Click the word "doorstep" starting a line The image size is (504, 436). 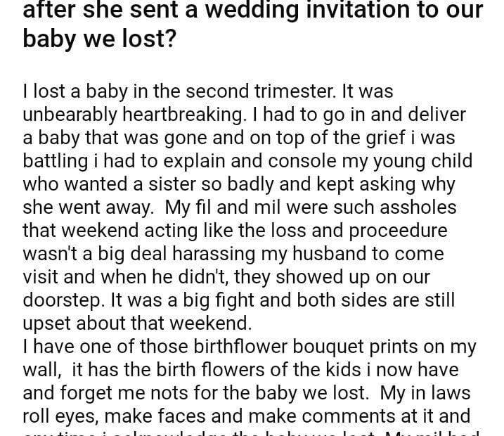[x=64, y=300]
